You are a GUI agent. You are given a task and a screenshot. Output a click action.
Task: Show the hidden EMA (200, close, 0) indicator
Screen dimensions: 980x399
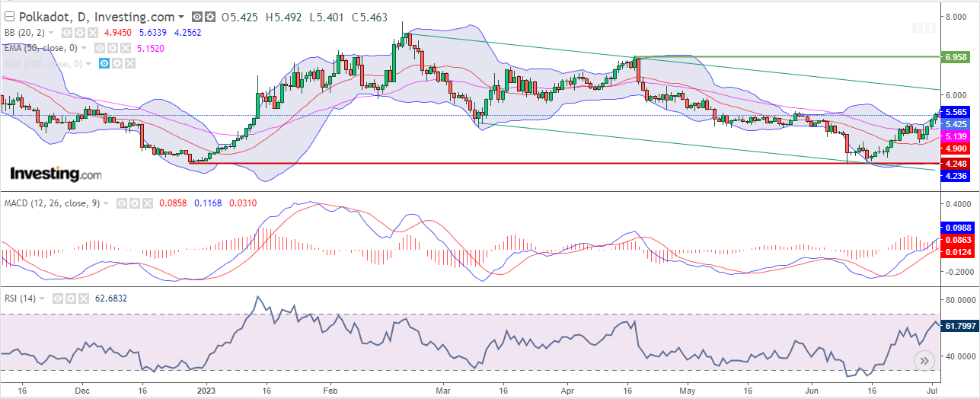click(x=104, y=63)
